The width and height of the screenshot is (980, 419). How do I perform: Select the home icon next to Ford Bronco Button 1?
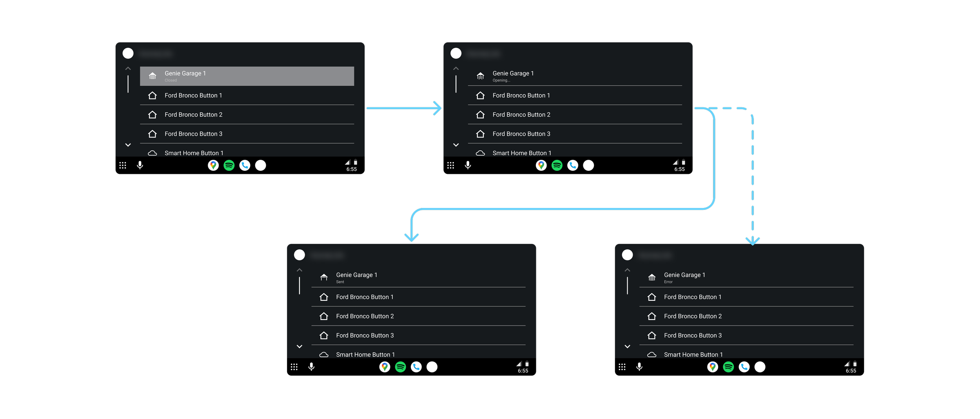tap(152, 95)
